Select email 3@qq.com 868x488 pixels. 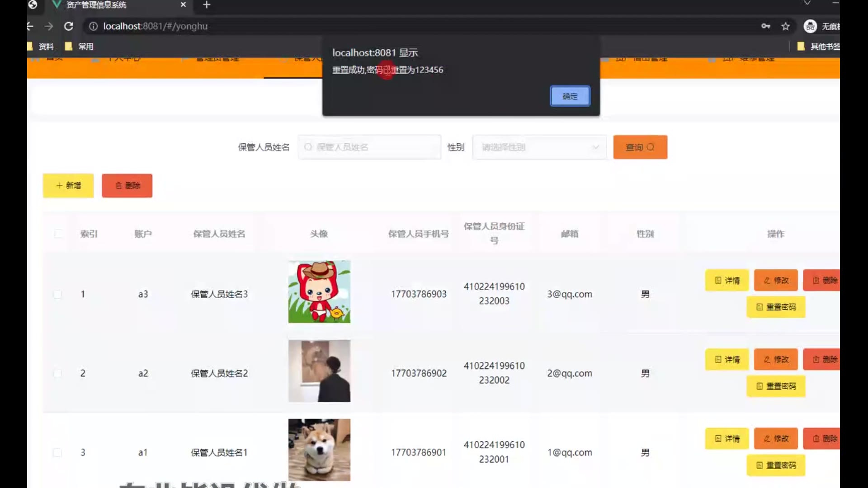pos(570,294)
